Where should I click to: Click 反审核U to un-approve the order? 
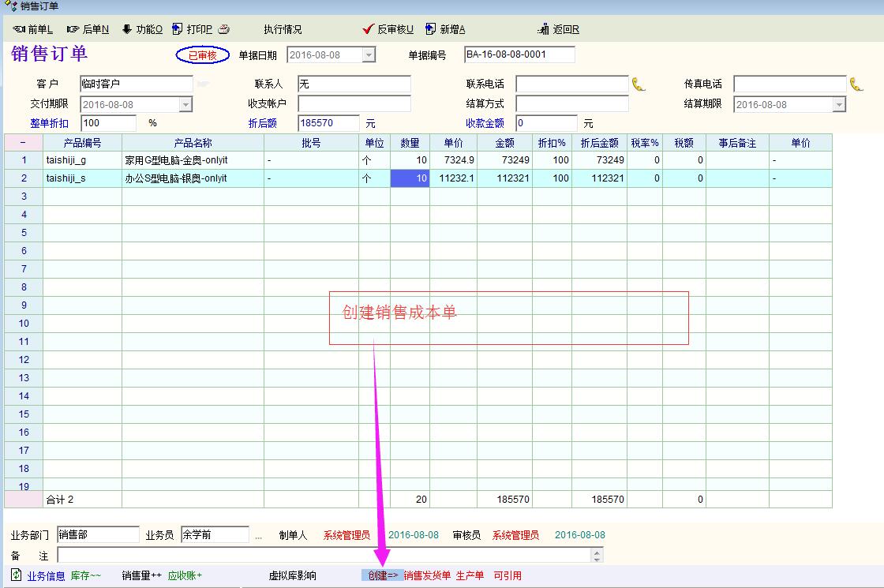coord(388,29)
